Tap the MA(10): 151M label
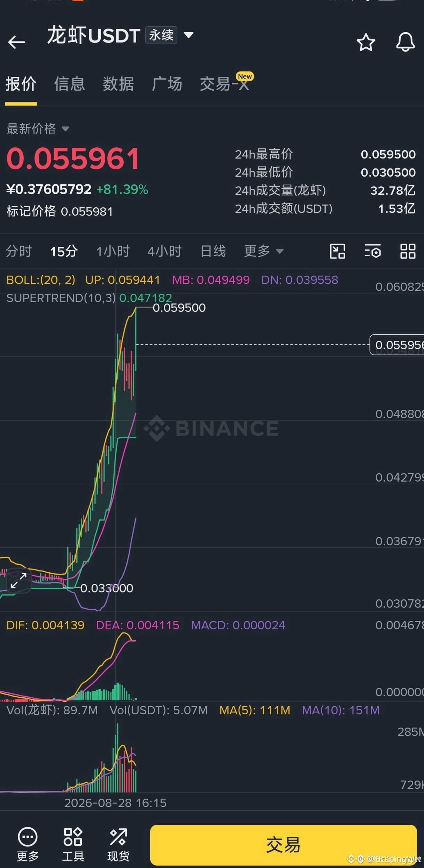Viewport: 424px width, 868px height. tap(341, 710)
